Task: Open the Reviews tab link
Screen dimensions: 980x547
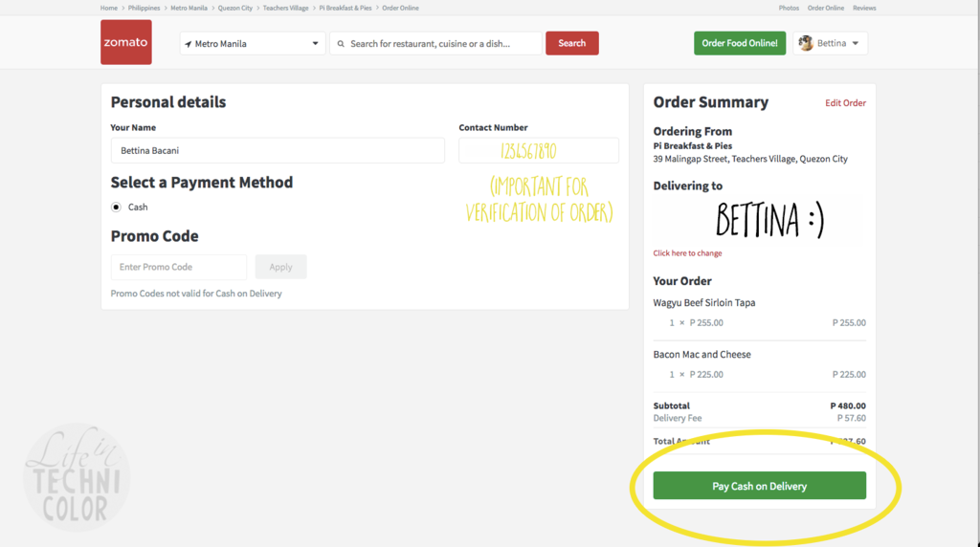Action: pyautogui.click(x=864, y=8)
